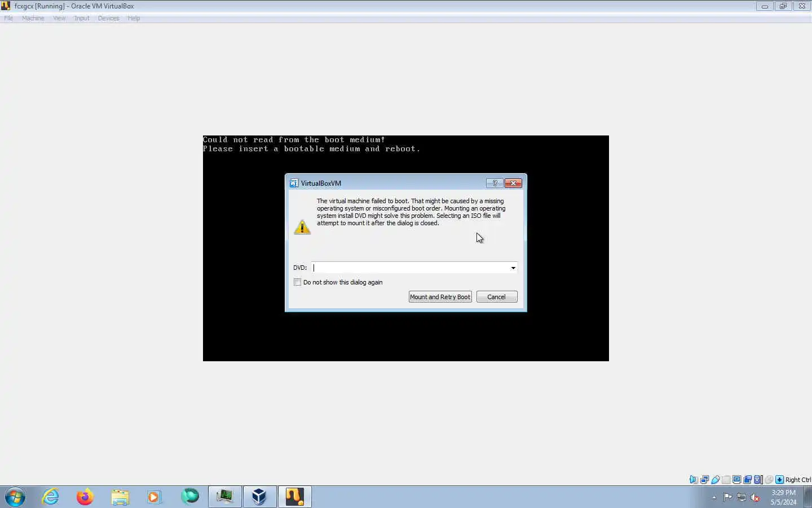Viewport: 812px width, 508px height.
Task: Click the network adapters indicator icon
Action: pyautogui.click(x=704, y=480)
